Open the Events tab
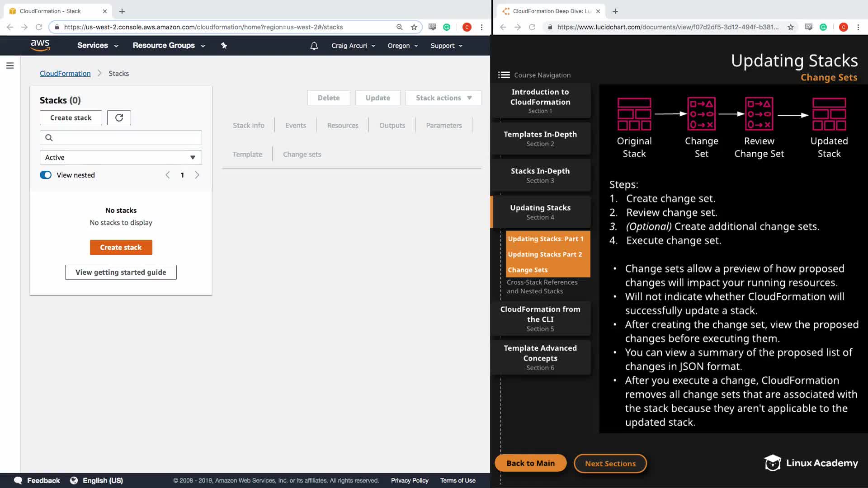Screen dimensions: 868x488 tap(295, 125)
